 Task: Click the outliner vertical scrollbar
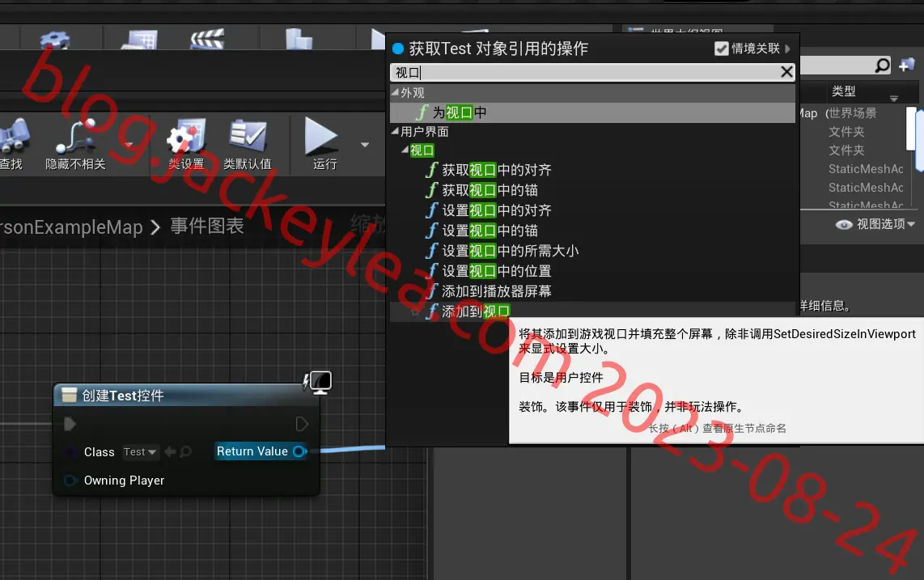tap(912, 129)
